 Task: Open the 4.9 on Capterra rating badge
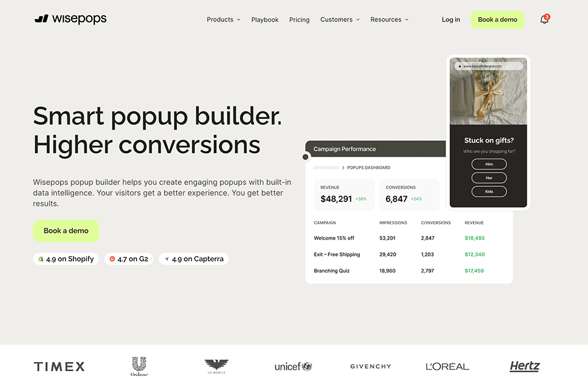(194, 259)
